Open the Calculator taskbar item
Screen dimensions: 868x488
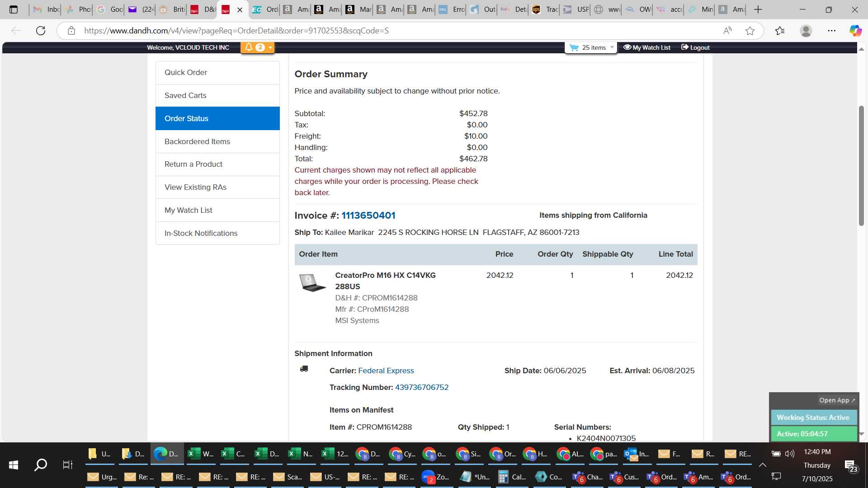tap(513, 477)
